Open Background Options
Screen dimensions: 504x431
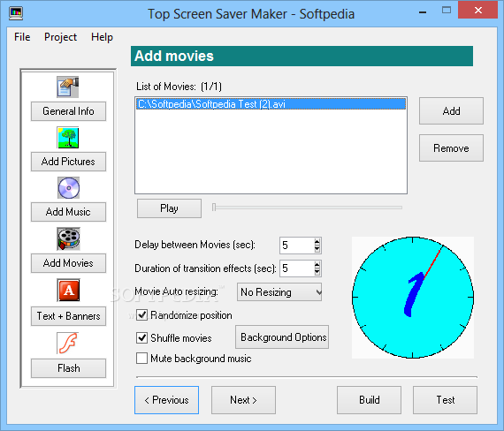coord(282,337)
